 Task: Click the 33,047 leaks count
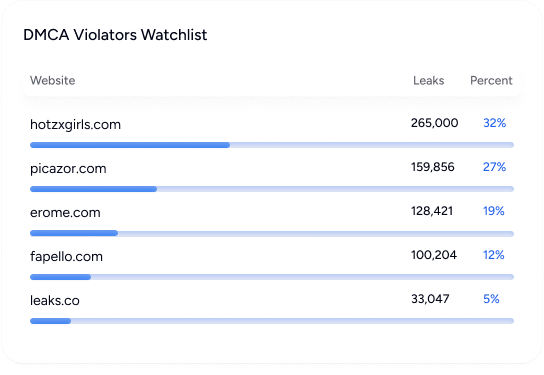coord(430,299)
